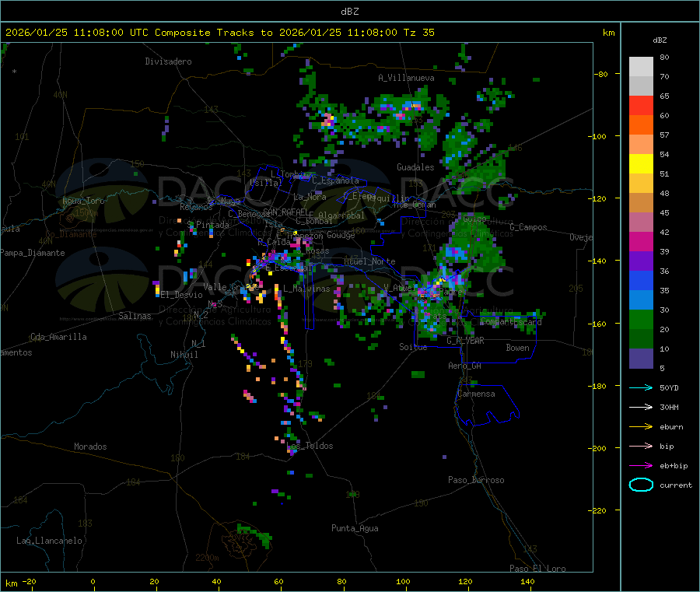This screenshot has height=592, width=700.
Task: Pick the orange 57-60 dBZ color swatch
Action: pos(641,125)
